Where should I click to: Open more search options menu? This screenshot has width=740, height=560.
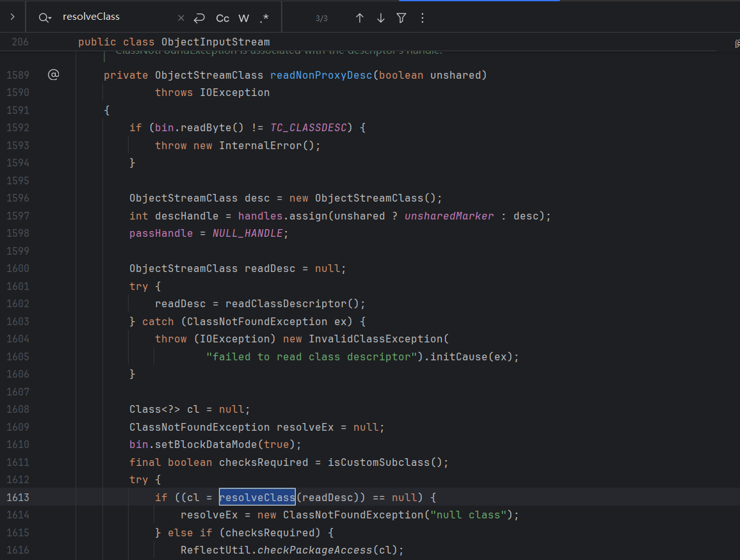click(422, 18)
